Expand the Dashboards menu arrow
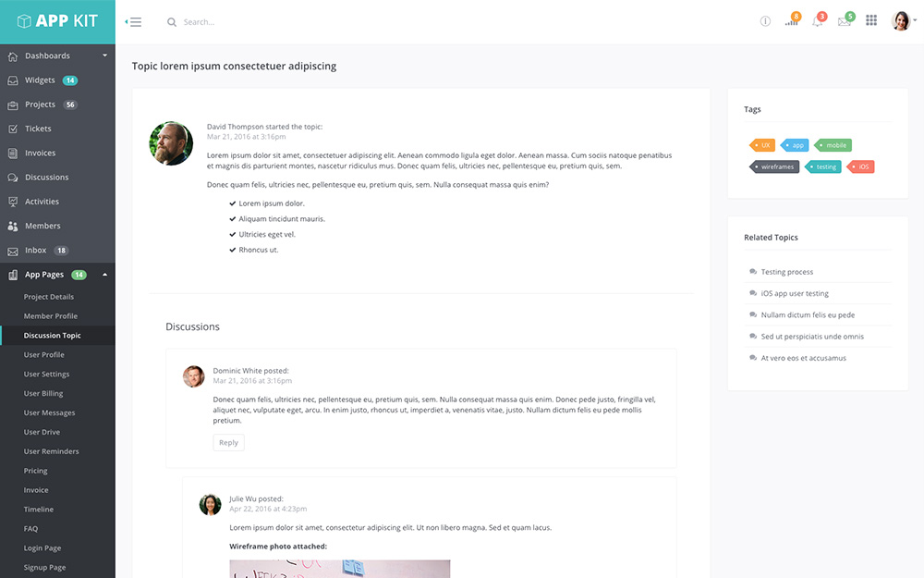Viewport: 924px width, 578px height. point(104,56)
